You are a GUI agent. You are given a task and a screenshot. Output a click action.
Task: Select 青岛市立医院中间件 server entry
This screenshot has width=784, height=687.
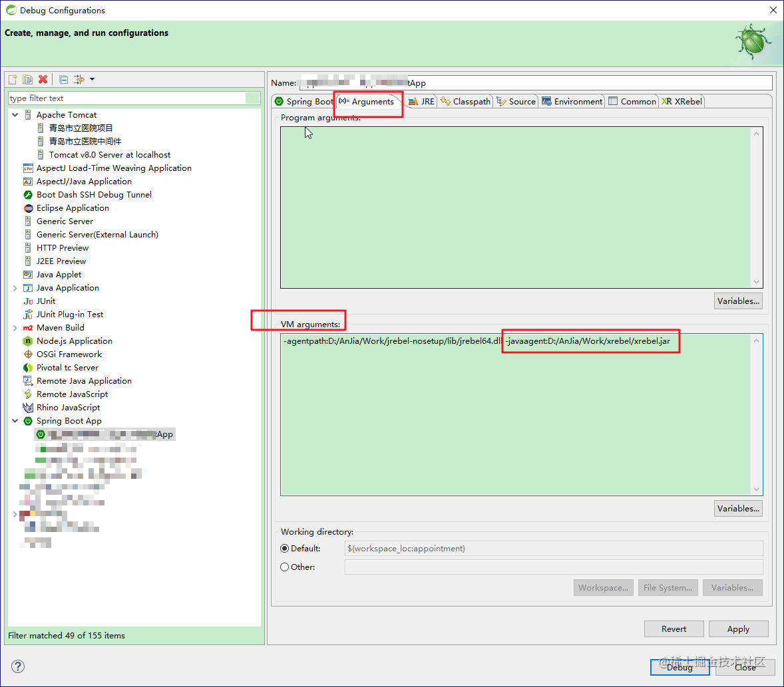(85, 142)
